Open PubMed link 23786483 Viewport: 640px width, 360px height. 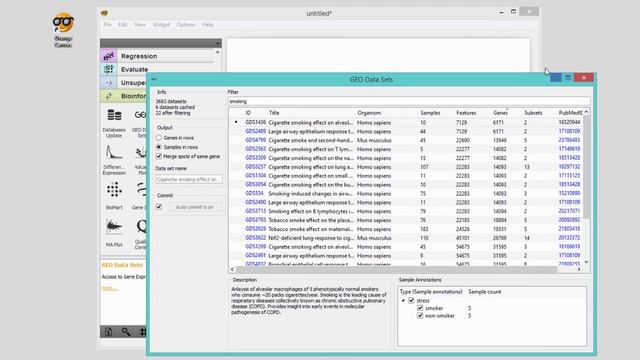[x=569, y=140]
